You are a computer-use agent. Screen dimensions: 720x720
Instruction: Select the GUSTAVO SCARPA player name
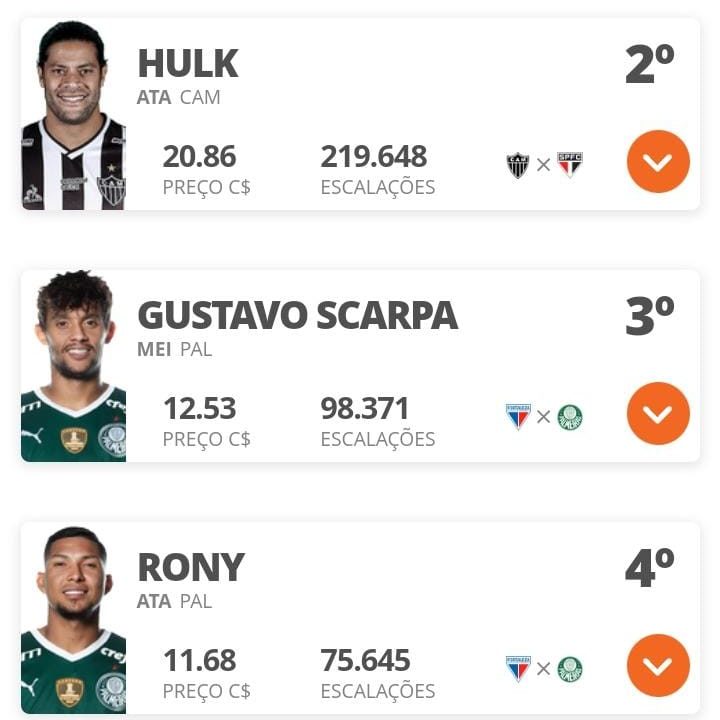coord(298,315)
